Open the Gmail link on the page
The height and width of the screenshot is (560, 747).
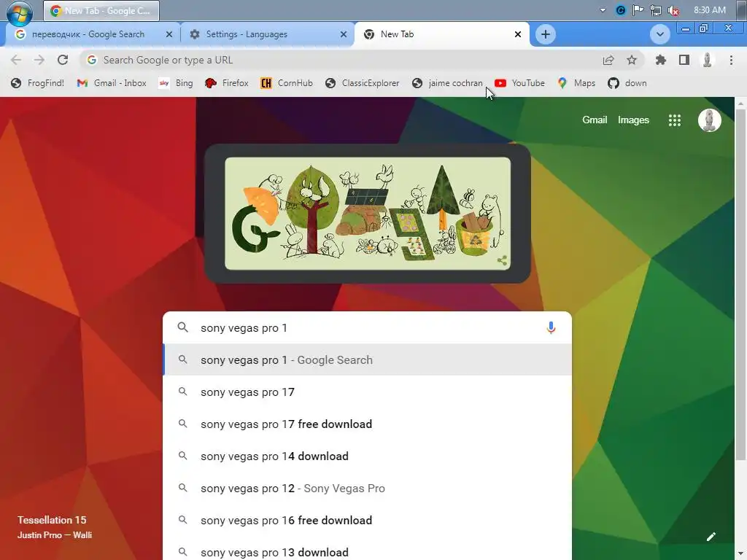pos(595,120)
